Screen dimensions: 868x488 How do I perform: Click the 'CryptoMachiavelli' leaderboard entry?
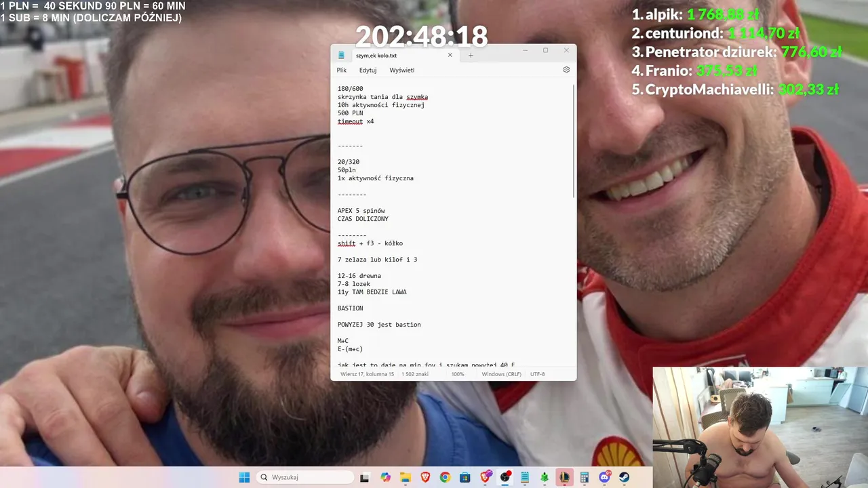[735, 89]
